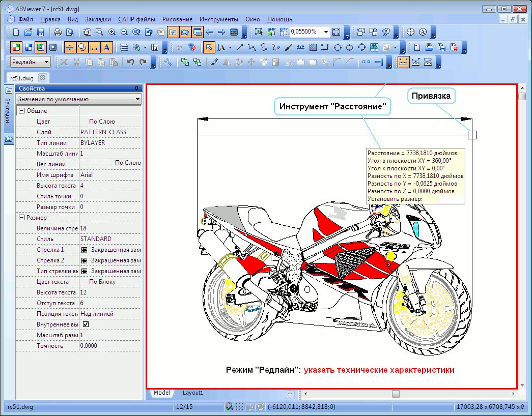
Task: Click the EMF export icon
Action: (284, 32)
